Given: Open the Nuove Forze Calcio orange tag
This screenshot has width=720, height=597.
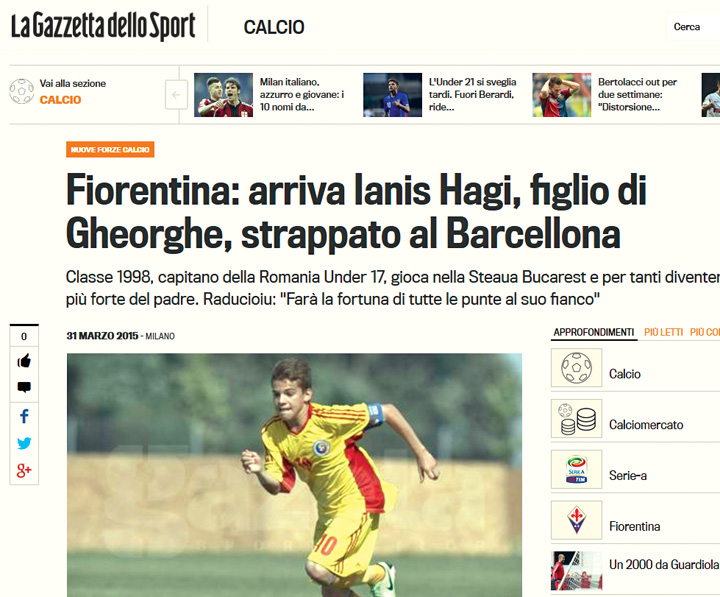Looking at the screenshot, I should click(x=110, y=150).
